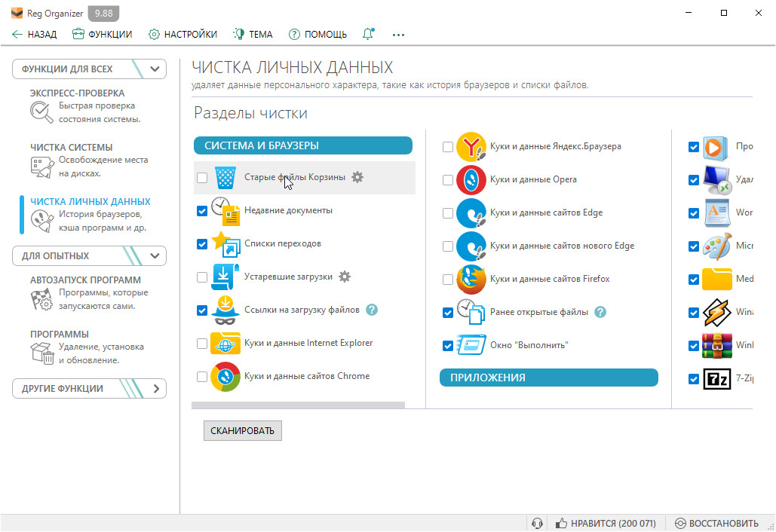Click gear icon beside Устаревшие загрузки
Image resolution: width=776 pixels, height=532 pixels.
coord(345,277)
